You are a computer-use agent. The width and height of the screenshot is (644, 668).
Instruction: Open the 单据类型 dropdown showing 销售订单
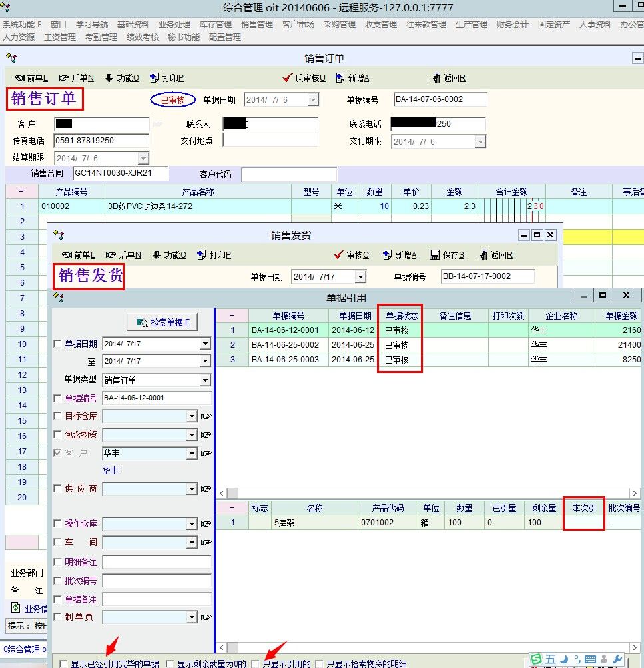click(x=204, y=380)
